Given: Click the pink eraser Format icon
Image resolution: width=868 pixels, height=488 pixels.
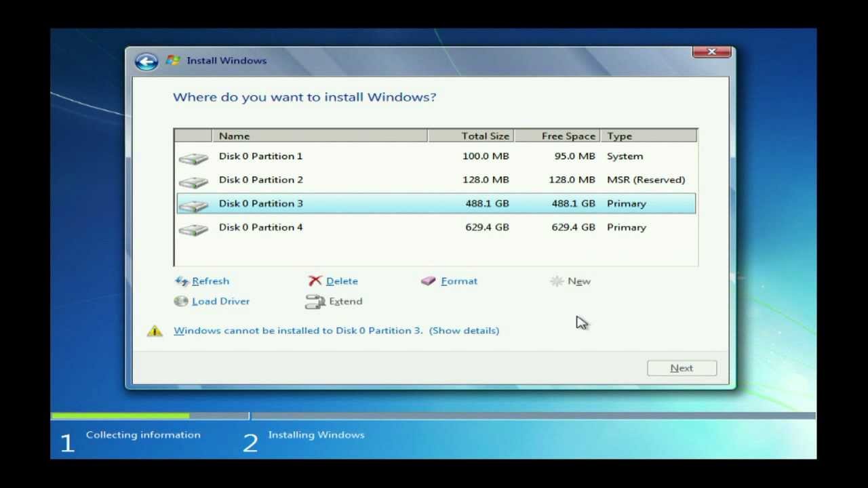Looking at the screenshot, I should click(x=428, y=281).
